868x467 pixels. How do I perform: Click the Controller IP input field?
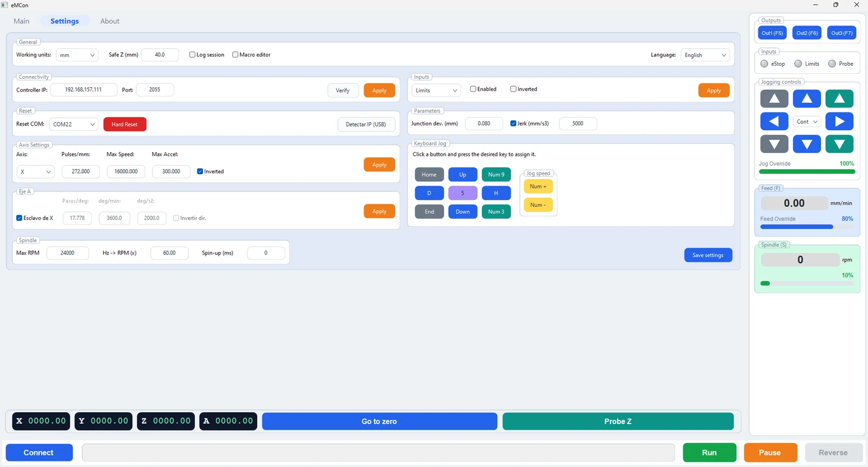(84, 90)
